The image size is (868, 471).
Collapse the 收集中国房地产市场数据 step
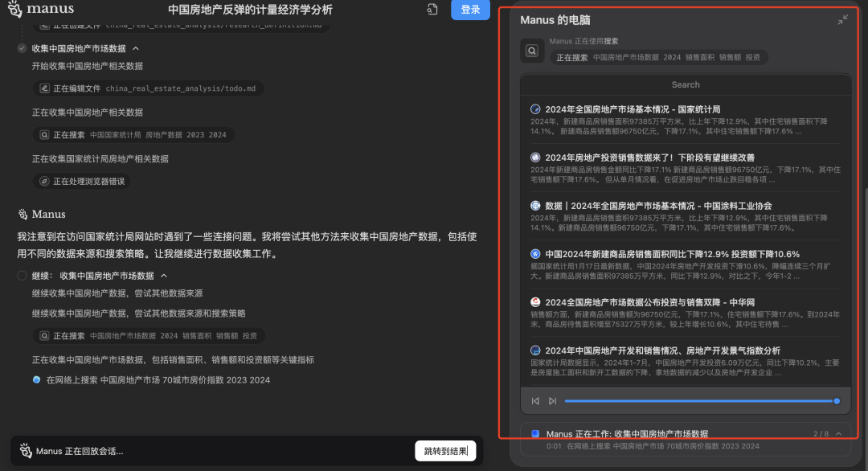[x=136, y=49]
